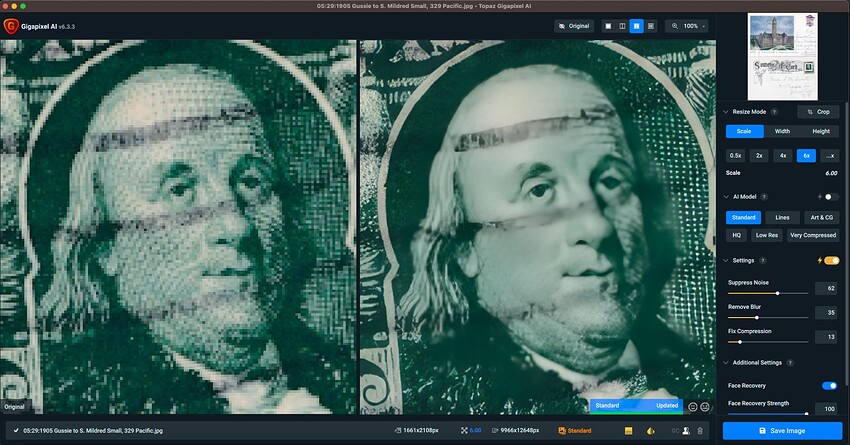Viewport: 850px width, 445px height.
Task: Click the Crop button
Action: point(818,112)
